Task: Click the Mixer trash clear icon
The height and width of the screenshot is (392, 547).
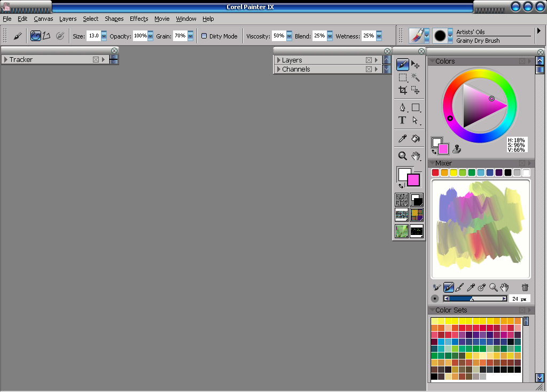Action: click(x=525, y=287)
